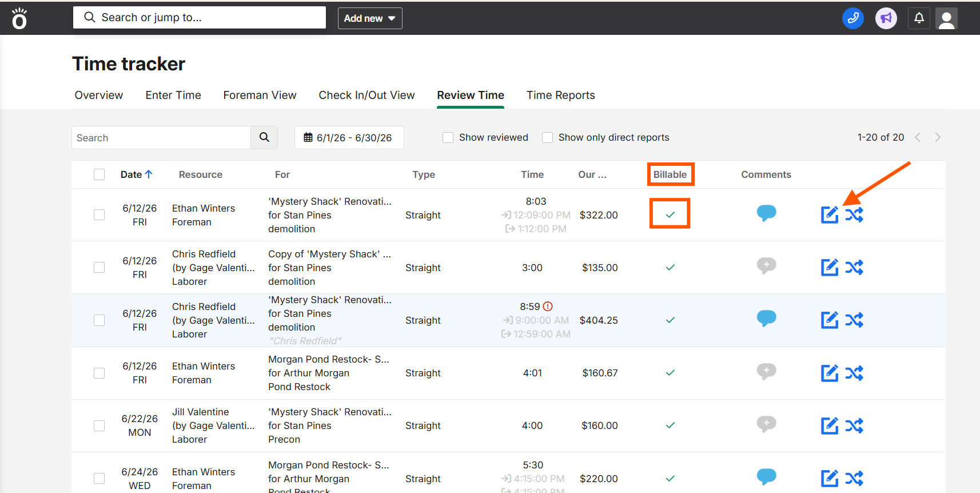Image resolution: width=980 pixels, height=493 pixels.
Task: Switch to the Foreman View tab
Action: click(260, 95)
